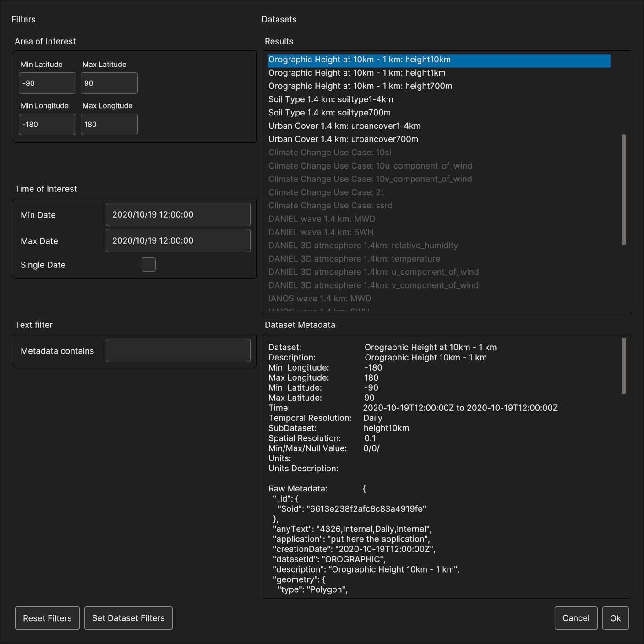644x644 pixels.
Task: Grab the Dataset Metadata scrollbar
Action: coord(623,366)
